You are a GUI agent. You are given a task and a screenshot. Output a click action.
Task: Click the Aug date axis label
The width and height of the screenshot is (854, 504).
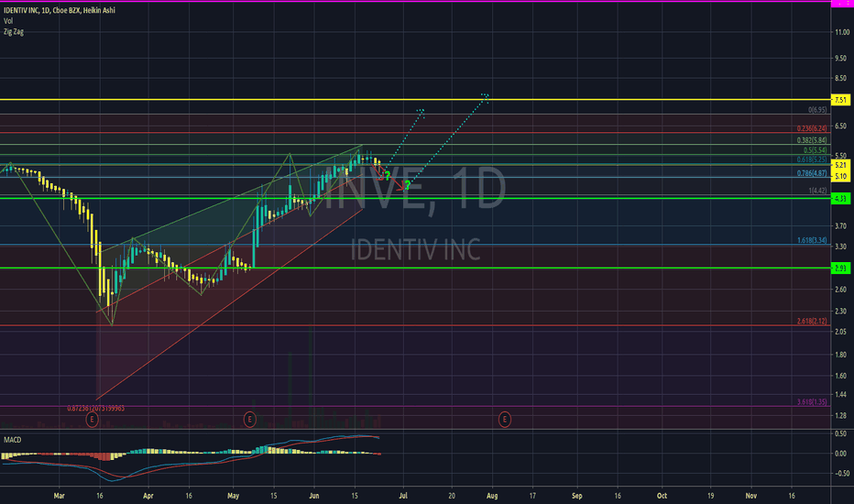492,496
